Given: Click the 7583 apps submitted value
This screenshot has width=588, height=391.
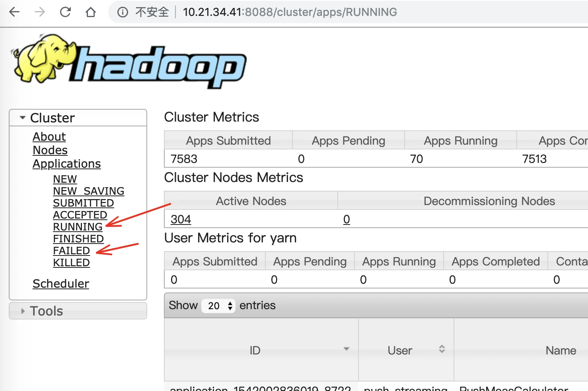Looking at the screenshot, I should point(184,159).
